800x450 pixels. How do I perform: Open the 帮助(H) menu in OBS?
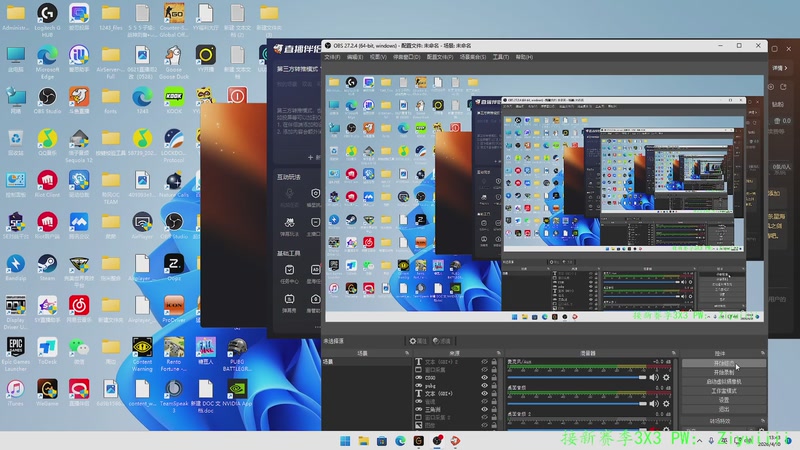point(524,57)
